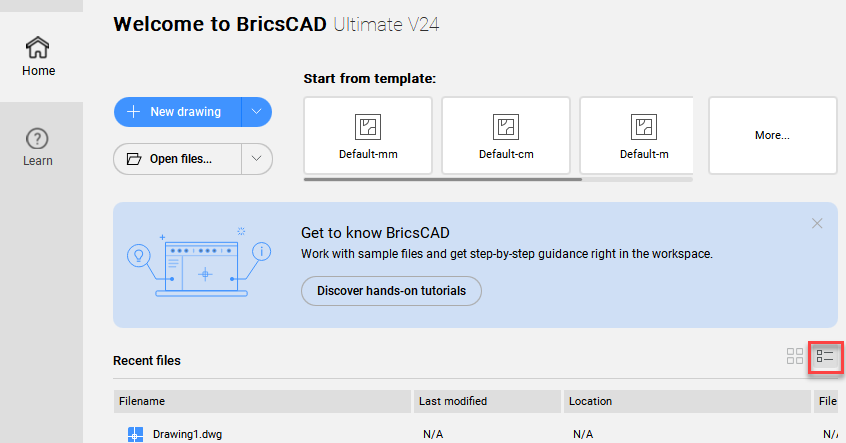Open the Home tab in sidebar
Image resolution: width=846 pixels, height=443 pixels.
[39, 56]
